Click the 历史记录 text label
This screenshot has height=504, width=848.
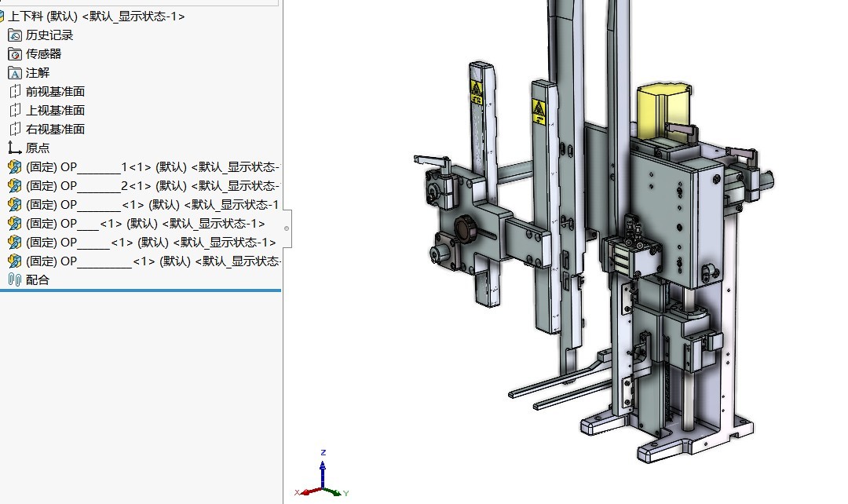(x=49, y=35)
